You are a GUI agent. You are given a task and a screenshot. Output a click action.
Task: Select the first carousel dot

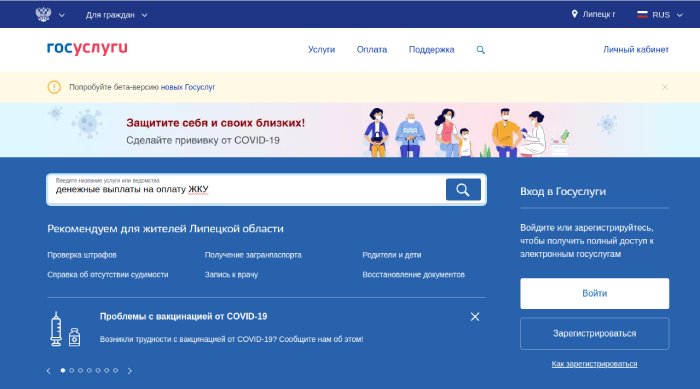click(x=63, y=370)
